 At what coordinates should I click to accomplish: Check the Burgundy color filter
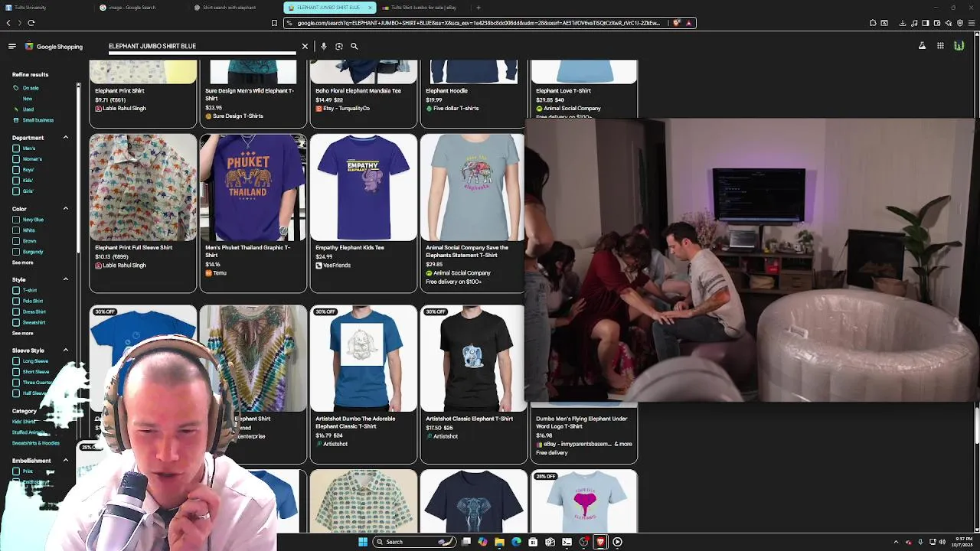pos(16,252)
